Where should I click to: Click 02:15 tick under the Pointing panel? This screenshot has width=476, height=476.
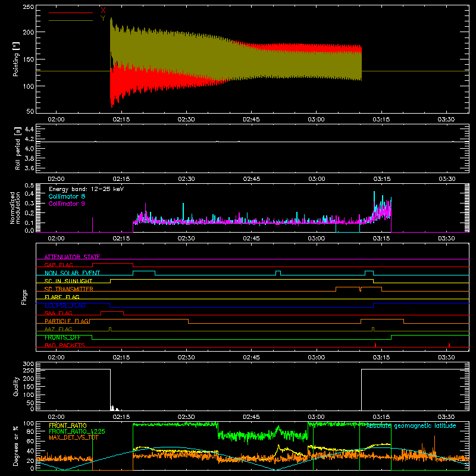click(121, 120)
